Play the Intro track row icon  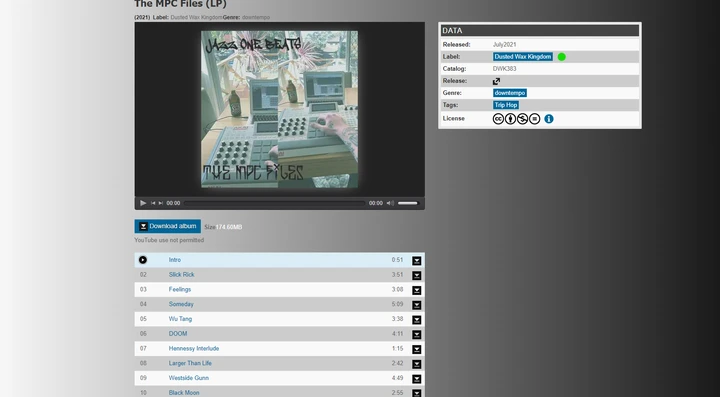coord(143,260)
